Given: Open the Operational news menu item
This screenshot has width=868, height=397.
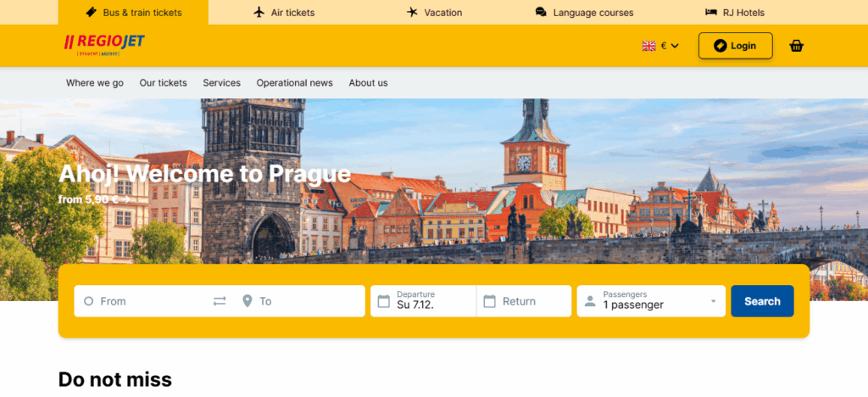Looking at the screenshot, I should [294, 83].
